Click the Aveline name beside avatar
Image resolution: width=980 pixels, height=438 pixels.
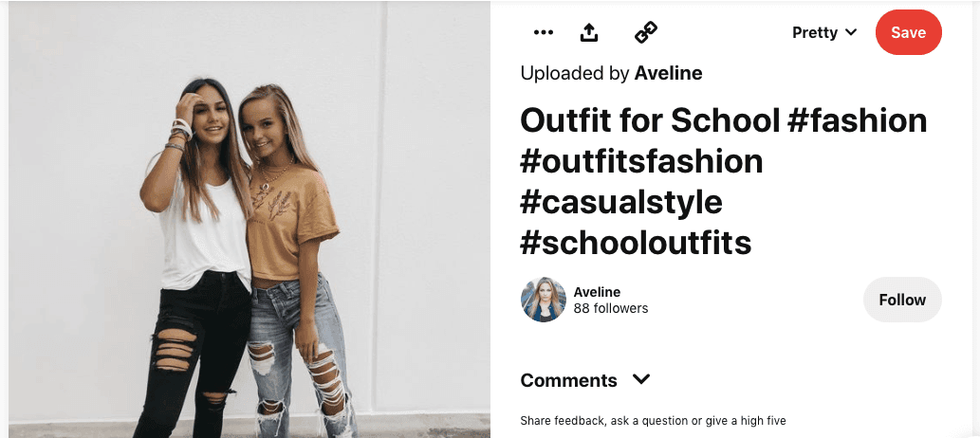pos(597,292)
